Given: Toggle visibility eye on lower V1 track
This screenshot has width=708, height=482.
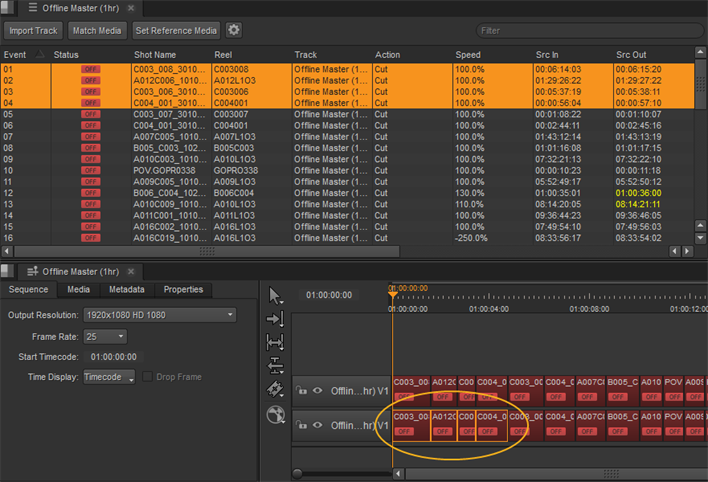Looking at the screenshot, I should click(x=317, y=426).
